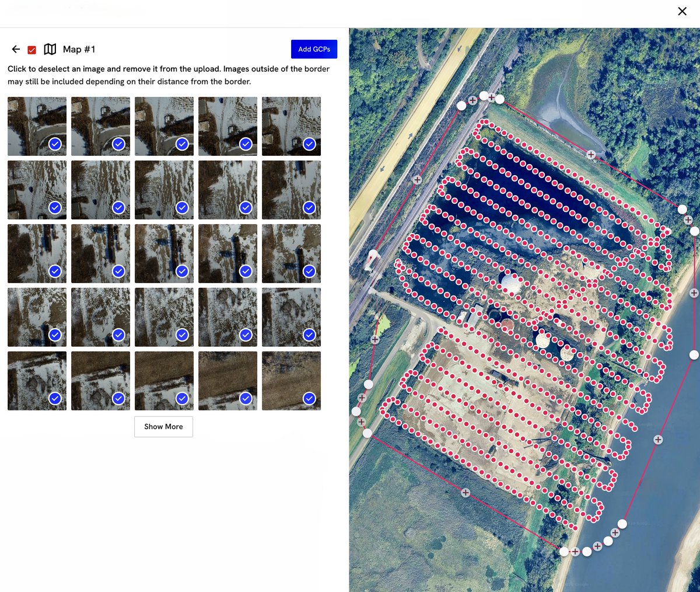Click the plus handle on the border over the river

tap(658, 440)
